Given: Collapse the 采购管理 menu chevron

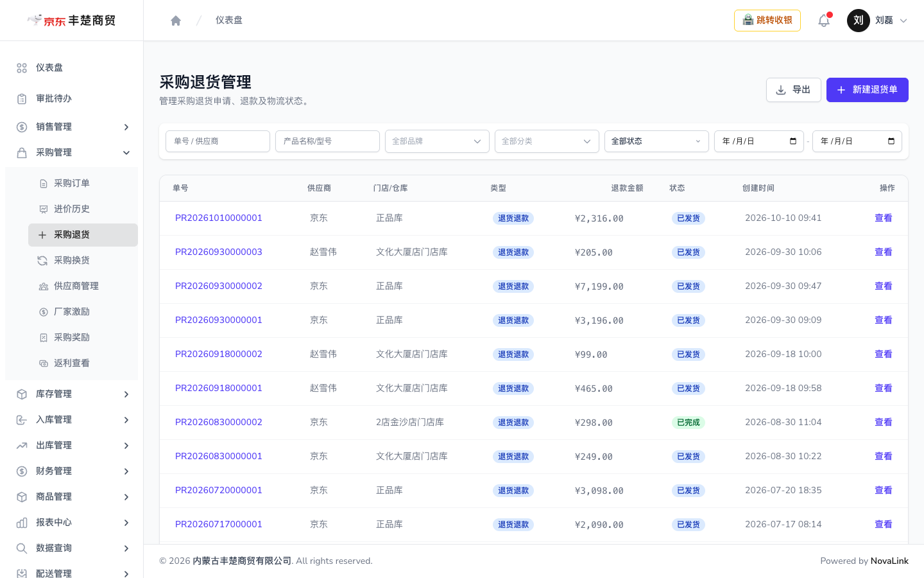Looking at the screenshot, I should (126, 153).
